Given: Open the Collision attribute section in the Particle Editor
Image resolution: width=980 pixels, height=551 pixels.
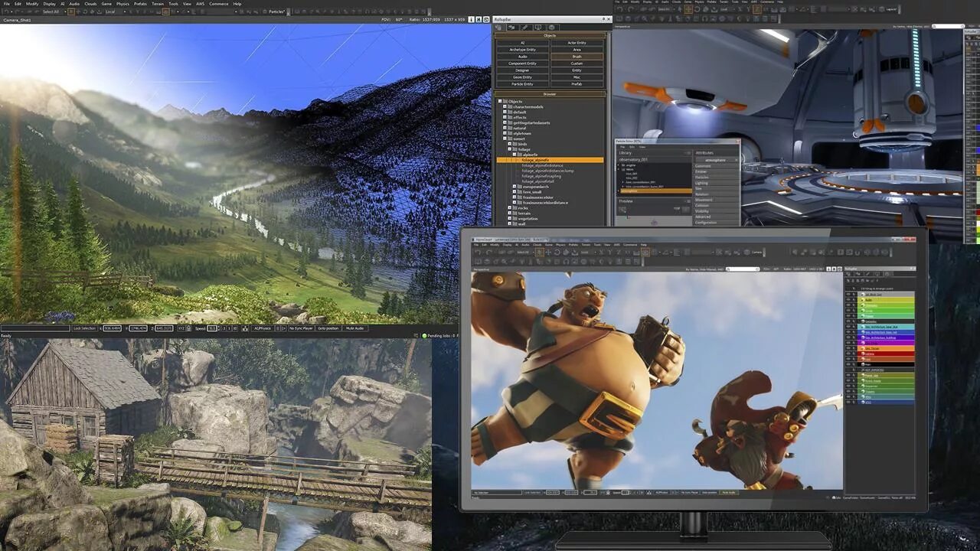Looking at the screenshot, I should 716,206.
